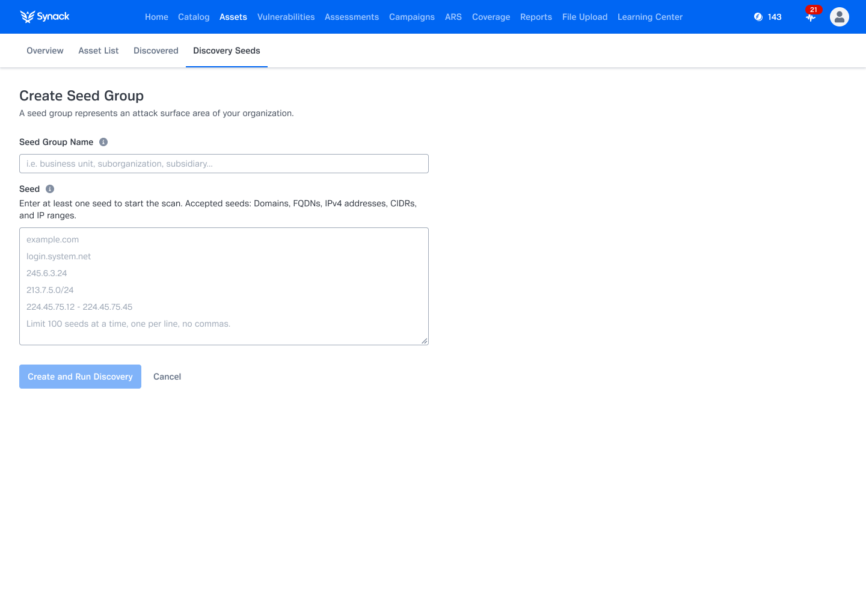Click the icon next to 143

(x=758, y=17)
